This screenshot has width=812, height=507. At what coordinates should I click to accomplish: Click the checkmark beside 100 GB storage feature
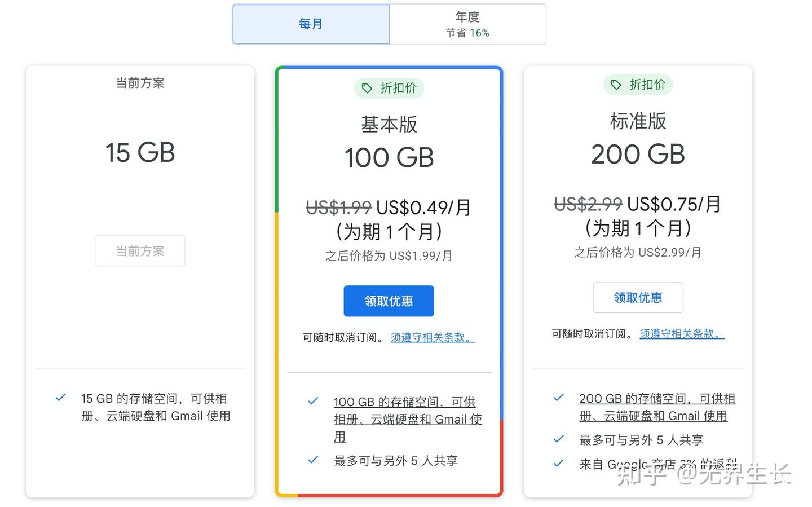click(312, 401)
